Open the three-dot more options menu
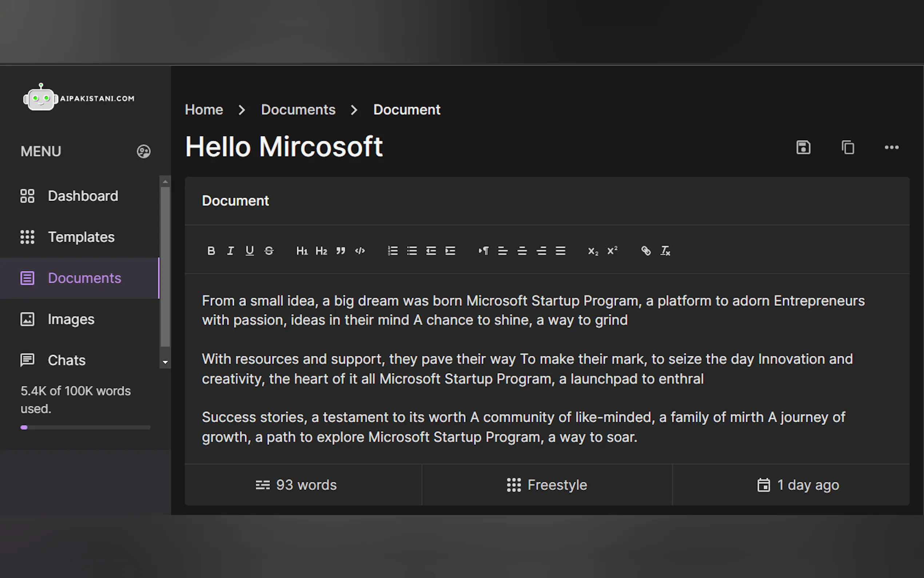 (892, 147)
